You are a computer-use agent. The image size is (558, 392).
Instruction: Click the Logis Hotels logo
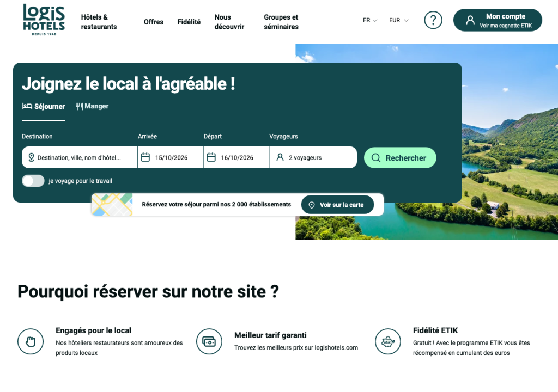[x=44, y=20]
